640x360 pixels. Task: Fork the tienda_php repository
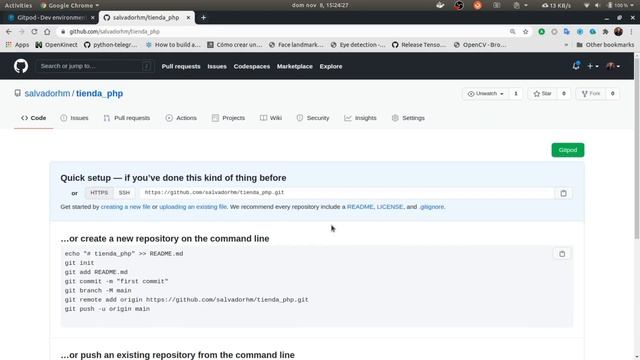coord(591,94)
